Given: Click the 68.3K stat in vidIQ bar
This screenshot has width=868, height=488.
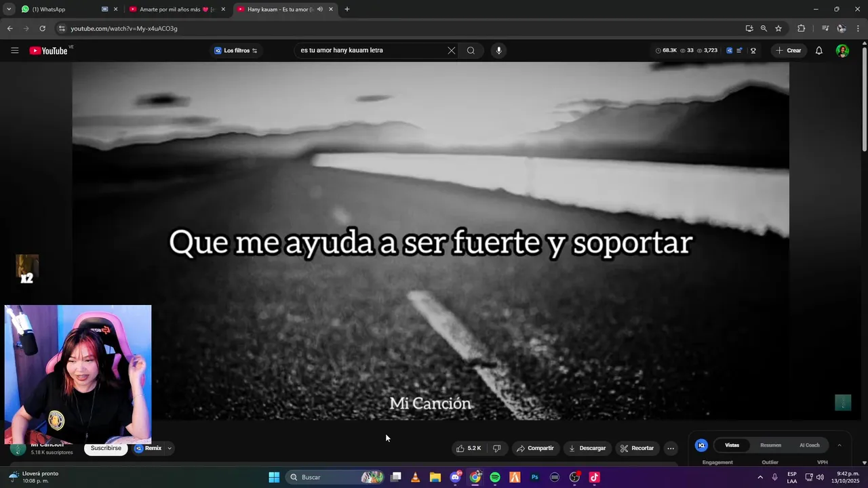Looking at the screenshot, I should point(666,51).
